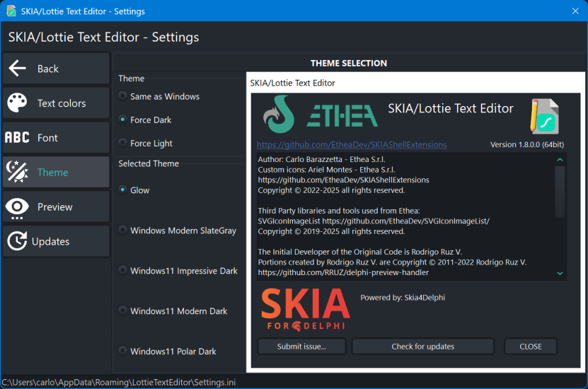Viewport: 588px width, 389px height.
Task: Click the Updates clock icon
Action: [17, 240]
